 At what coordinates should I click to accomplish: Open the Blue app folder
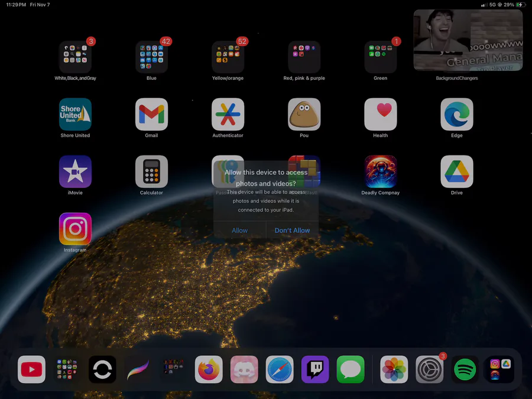pos(152,57)
